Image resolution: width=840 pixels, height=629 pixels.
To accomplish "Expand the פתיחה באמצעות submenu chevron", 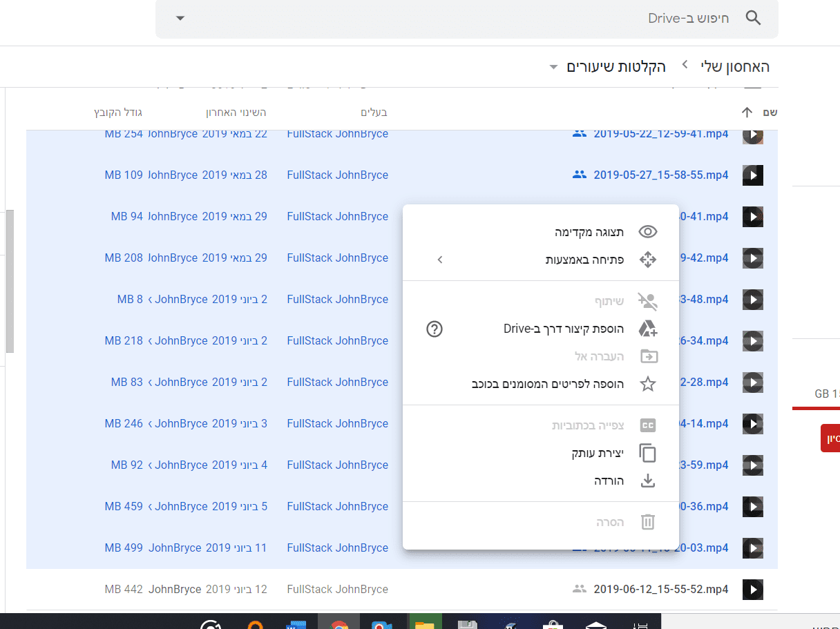I will coord(440,260).
